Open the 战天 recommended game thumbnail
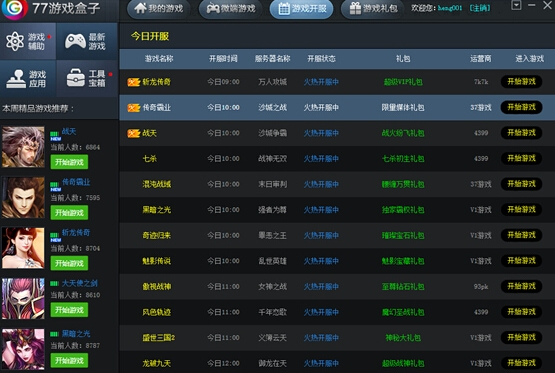 tap(23, 147)
